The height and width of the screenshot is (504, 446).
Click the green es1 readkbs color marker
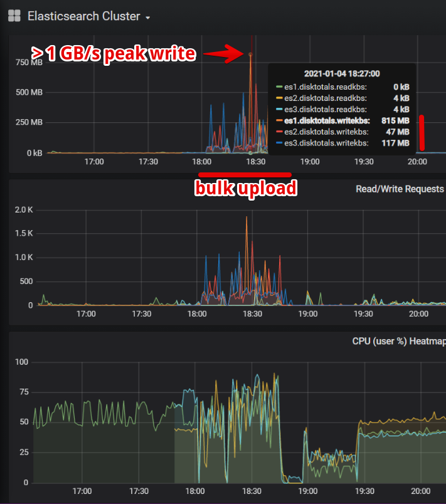click(279, 87)
